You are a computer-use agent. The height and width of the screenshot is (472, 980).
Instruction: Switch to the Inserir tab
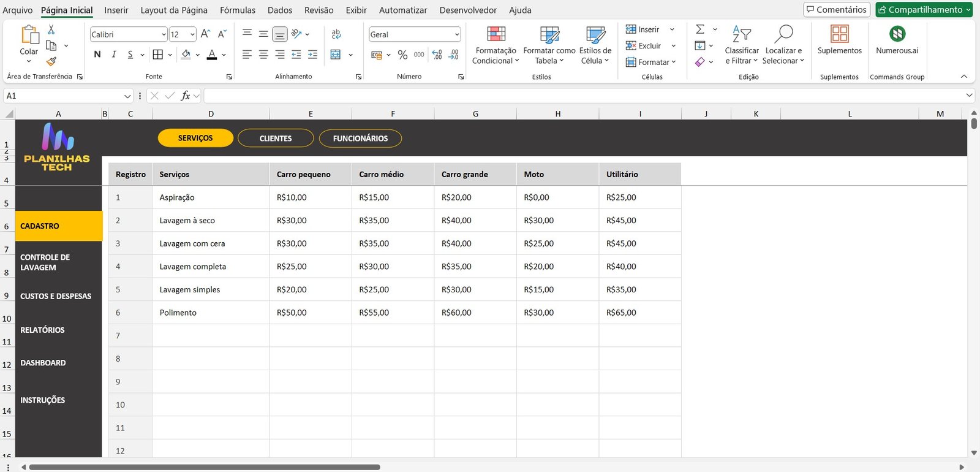click(116, 10)
